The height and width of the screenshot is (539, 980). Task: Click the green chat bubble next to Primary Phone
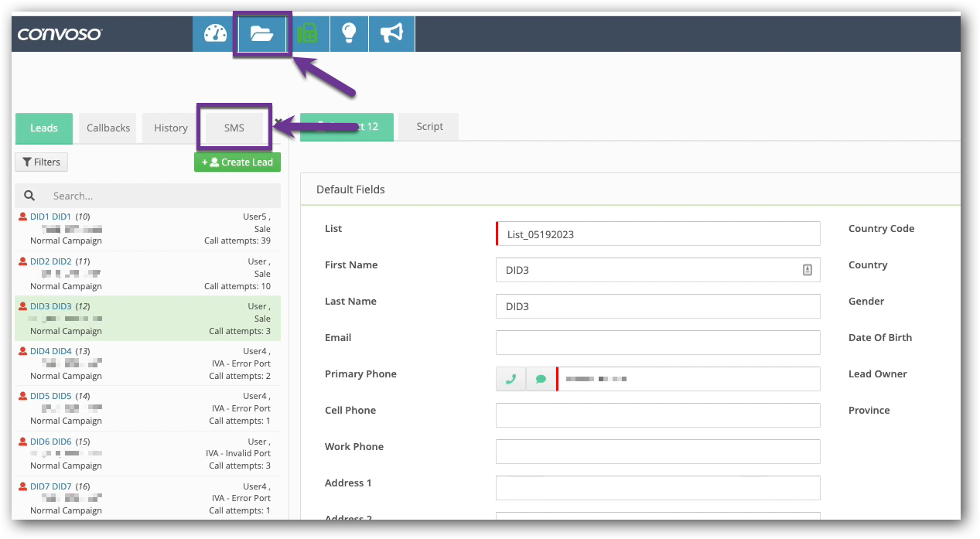click(540, 379)
